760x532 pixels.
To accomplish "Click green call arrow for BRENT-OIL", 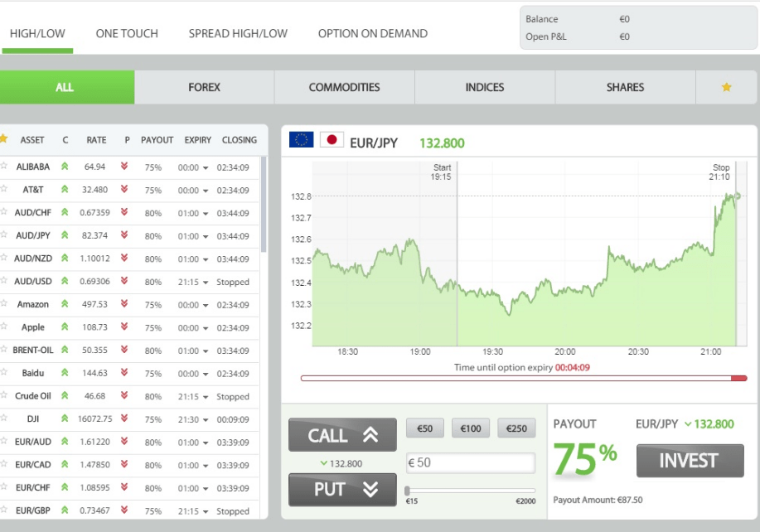I will pyautogui.click(x=65, y=350).
